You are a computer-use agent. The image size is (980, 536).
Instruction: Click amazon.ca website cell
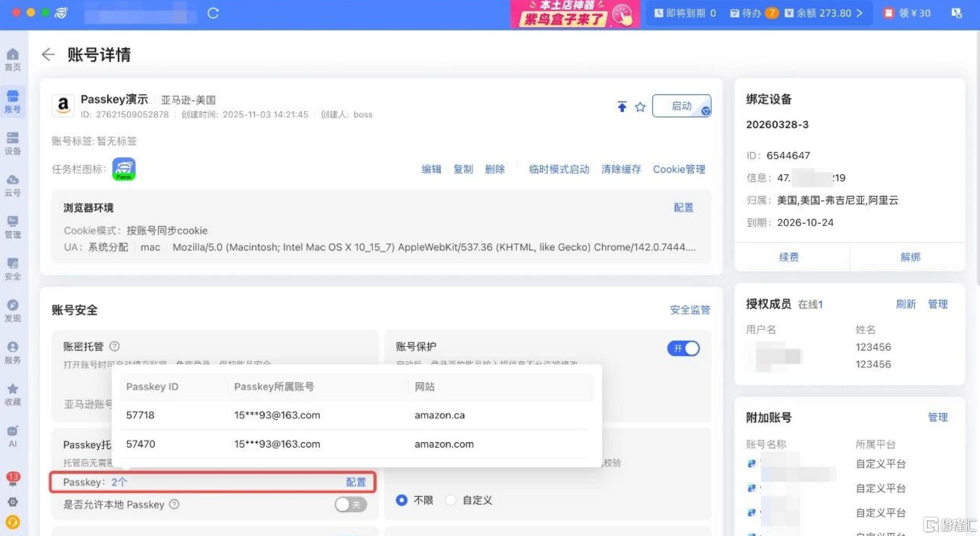click(x=439, y=415)
